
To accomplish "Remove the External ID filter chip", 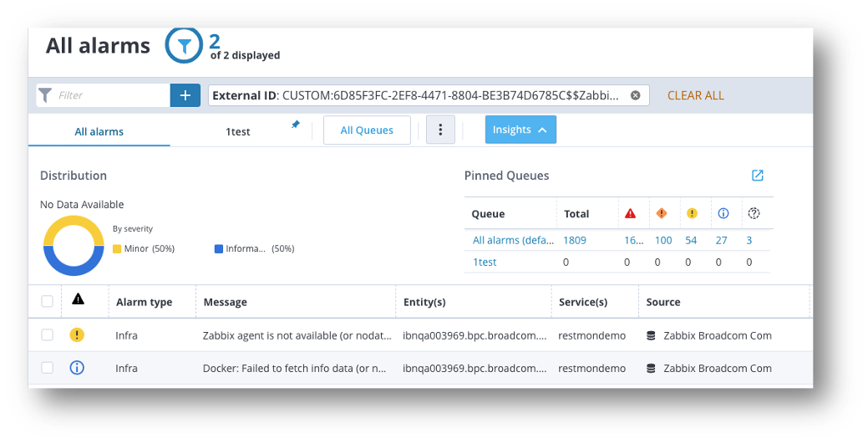I will 636,95.
